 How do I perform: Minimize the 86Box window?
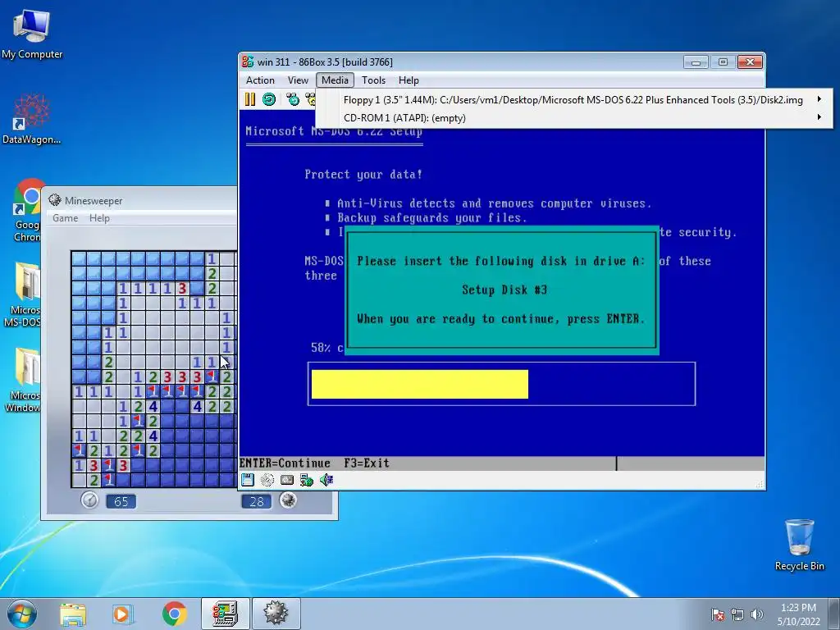696,62
